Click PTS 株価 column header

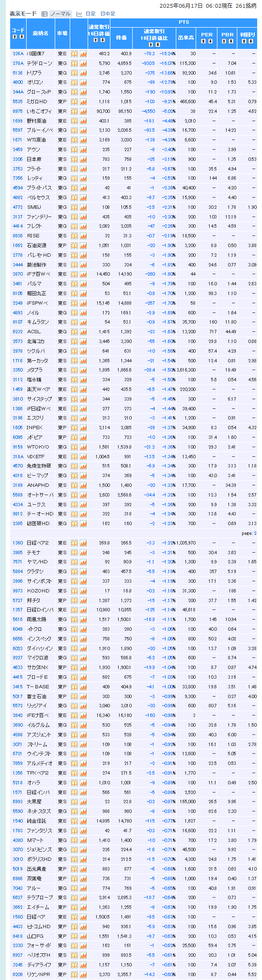point(122,37)
